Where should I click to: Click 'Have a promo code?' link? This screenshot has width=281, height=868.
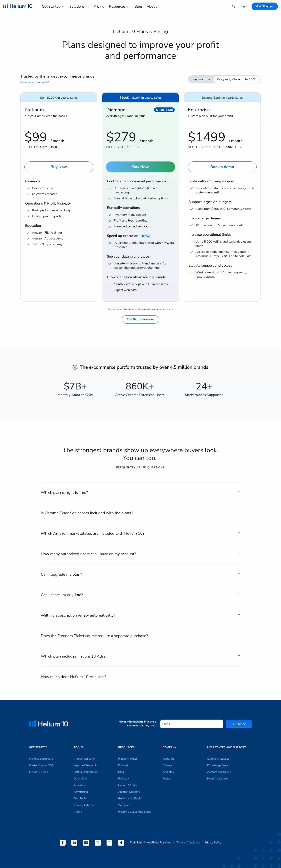34,82
